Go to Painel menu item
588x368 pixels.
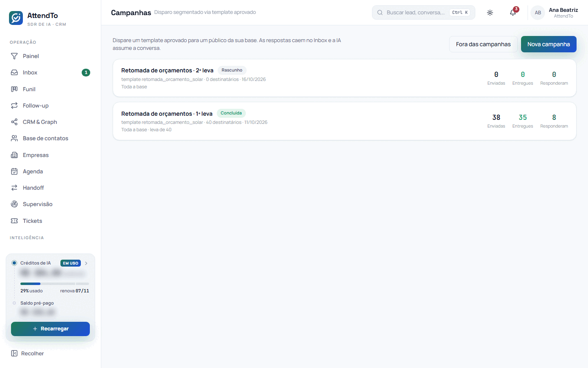pos(51,56)
